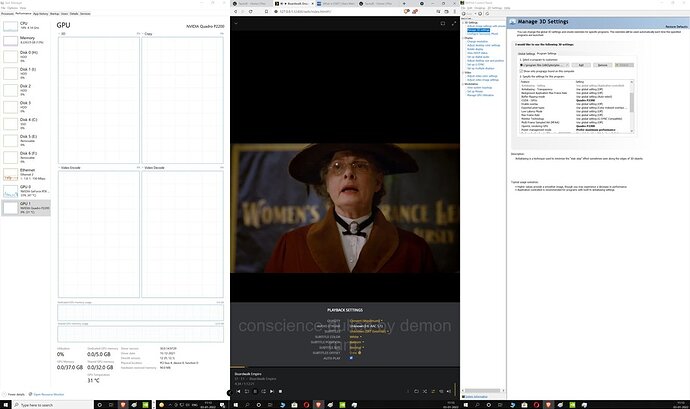Viewport: 690px width, 409px height.
Task: Open the Quality dropdown in Playback Settings
Action: [366, 321]
